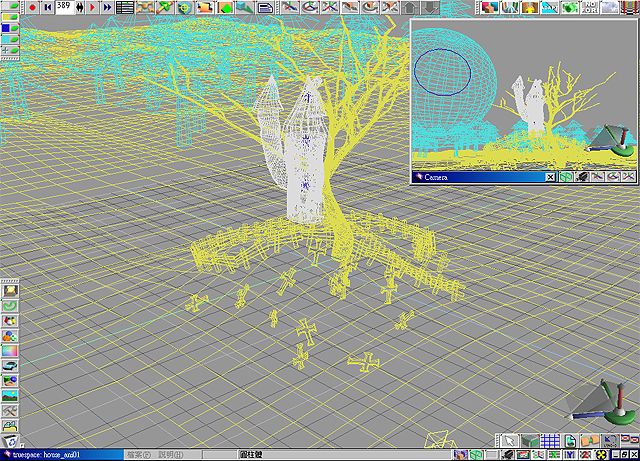Click the frame number field showing 389
Screen dimensions: 640x461
tap(63, 6)
